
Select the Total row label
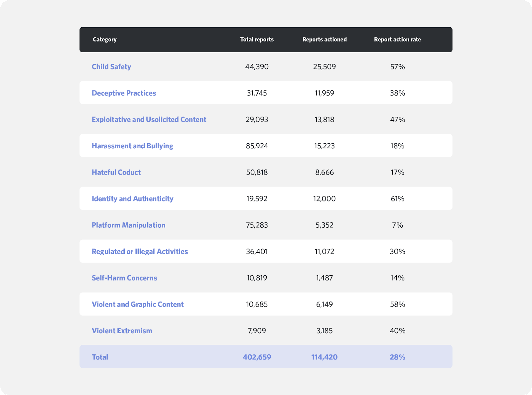(100, 357)
